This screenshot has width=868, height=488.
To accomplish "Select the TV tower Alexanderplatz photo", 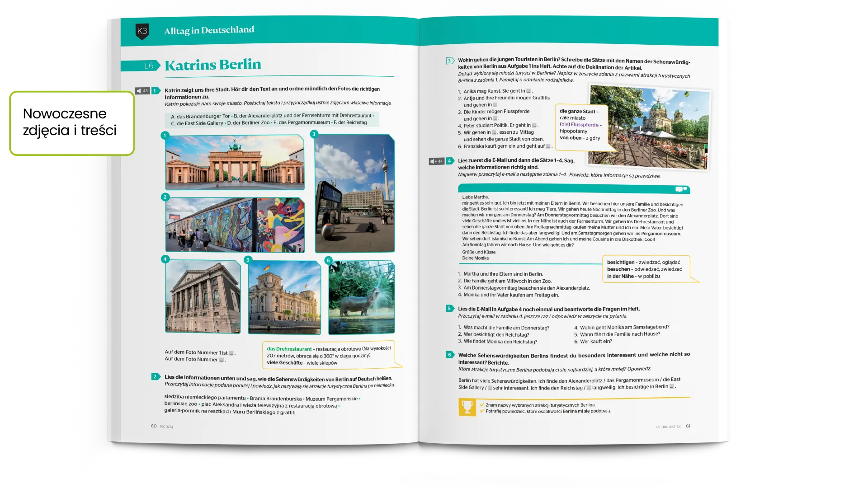I will point(354,193).
